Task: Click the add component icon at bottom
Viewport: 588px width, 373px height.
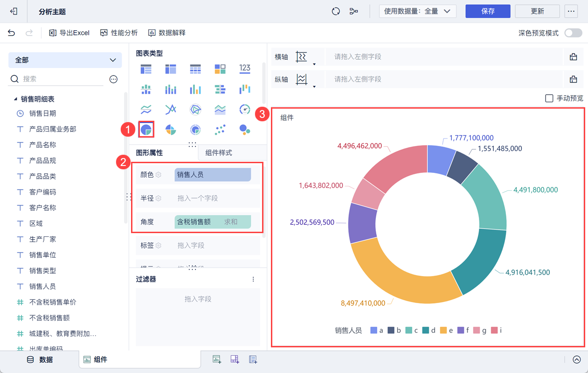Action: pos(217,359)
